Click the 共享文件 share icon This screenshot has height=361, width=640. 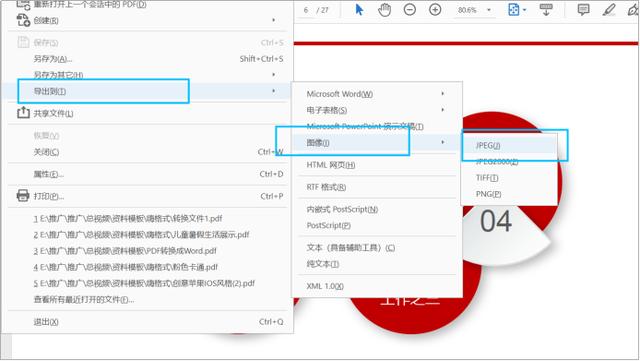coord(23,113)
